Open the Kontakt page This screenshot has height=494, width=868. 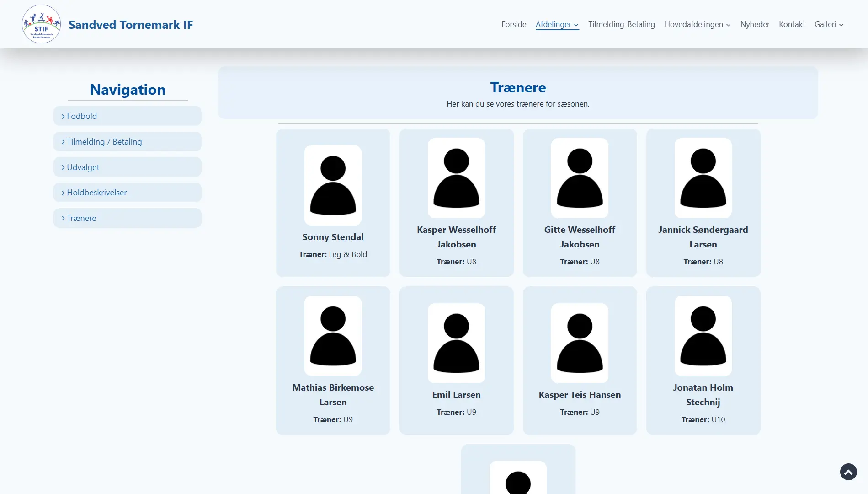coord(792,24)
